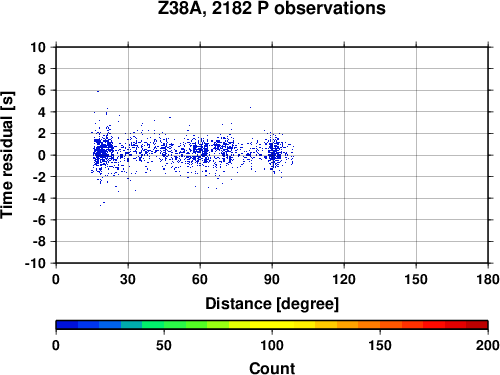Screen dimensions: 500x375
Task: Click the 10 tick label on the residual axis
Action: coord(38,47)
